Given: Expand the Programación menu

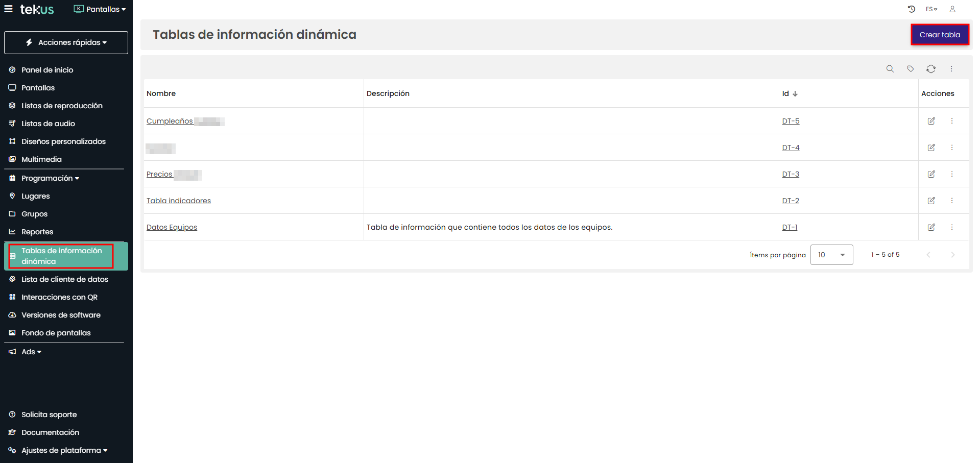Looking at the screenshot, I should pos(50,178).
